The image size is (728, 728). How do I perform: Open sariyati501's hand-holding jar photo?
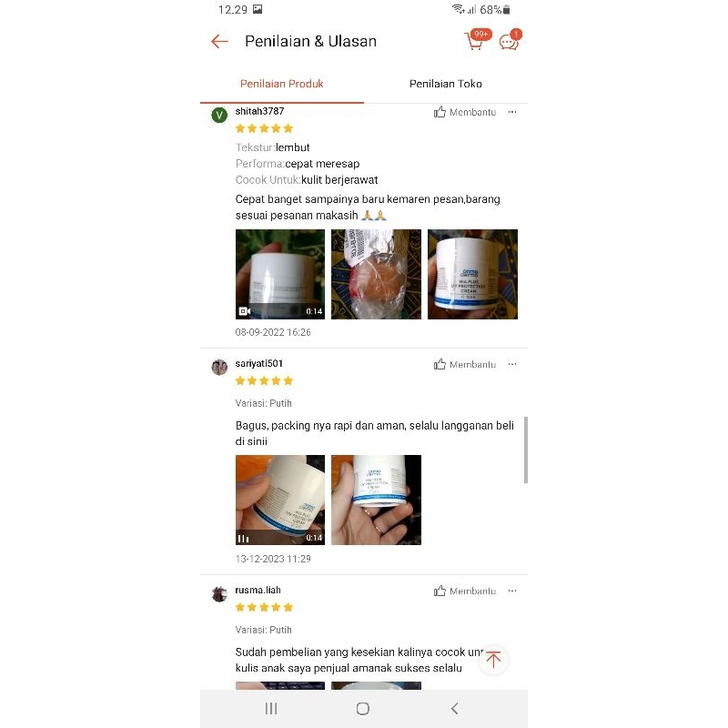[x=376, y=500]
